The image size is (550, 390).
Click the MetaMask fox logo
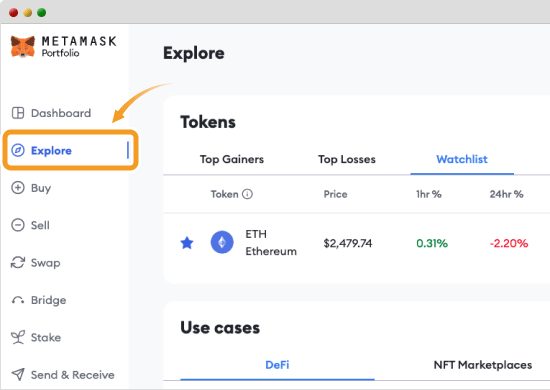23,46
